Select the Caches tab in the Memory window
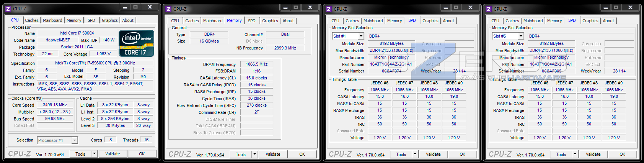The image size is (644, 163). pyautogui.click(x=192, y=21)
